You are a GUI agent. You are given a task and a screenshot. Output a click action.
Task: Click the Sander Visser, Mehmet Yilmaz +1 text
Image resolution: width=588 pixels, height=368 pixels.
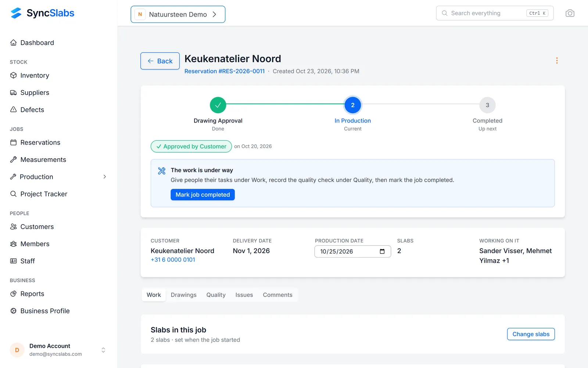click(x=515, y=256)
